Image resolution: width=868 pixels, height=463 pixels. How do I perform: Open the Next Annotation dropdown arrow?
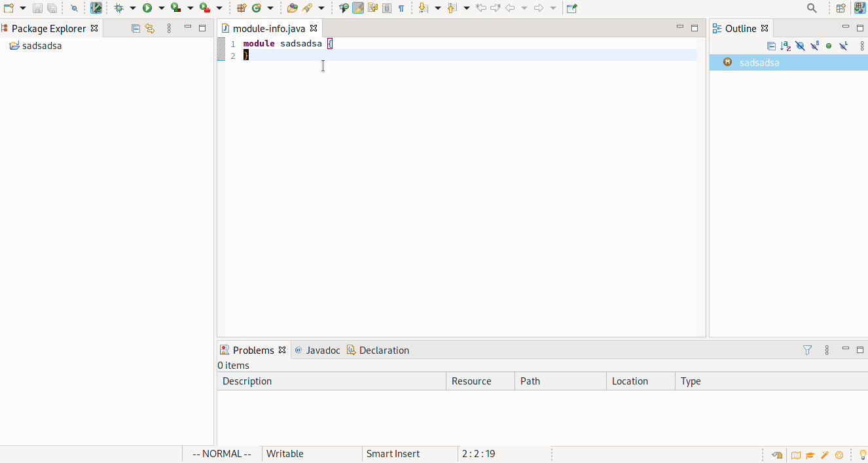[x=438, y=8]
